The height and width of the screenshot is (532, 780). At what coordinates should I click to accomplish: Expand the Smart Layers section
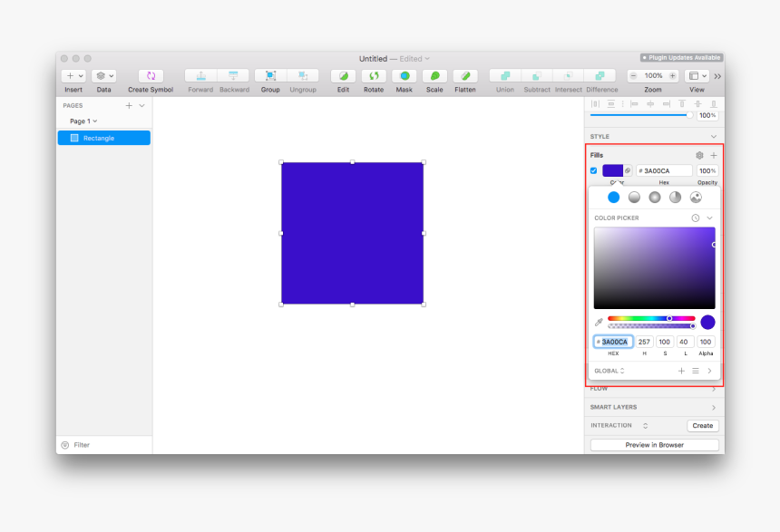pos(714,407)
